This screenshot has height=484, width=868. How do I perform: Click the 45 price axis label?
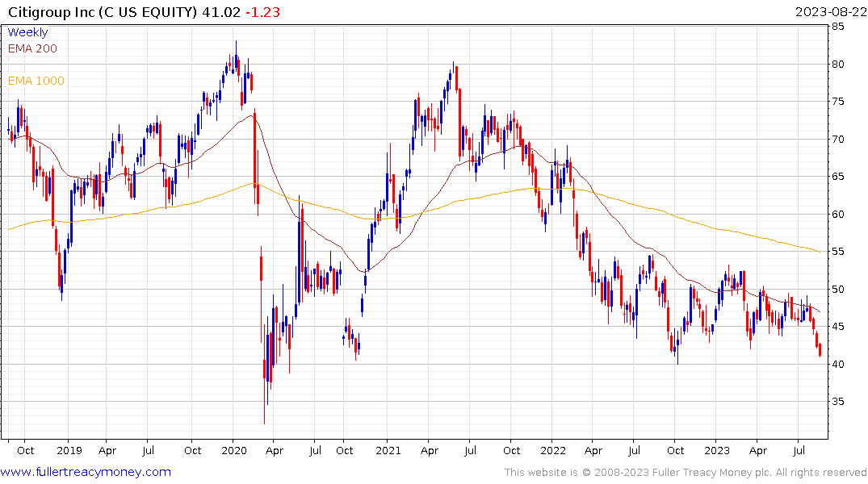point(837,327)
